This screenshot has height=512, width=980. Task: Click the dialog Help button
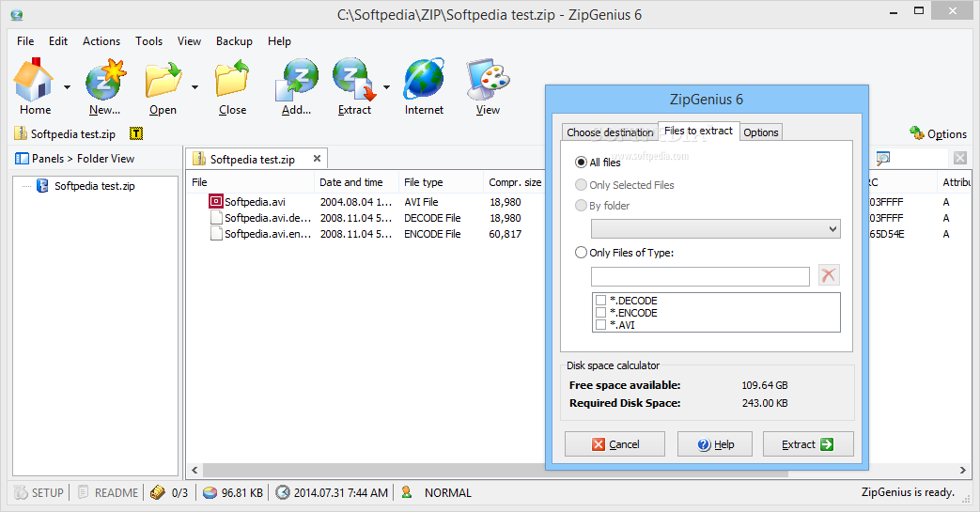[715, 443]
